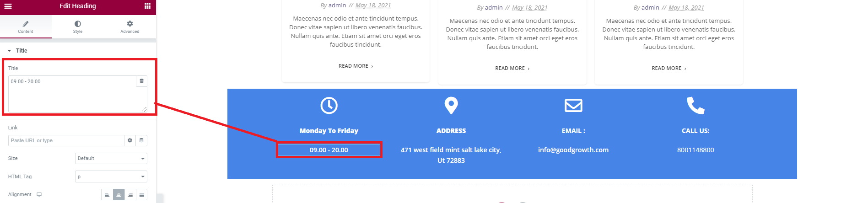Click the envelope email icon
Image resolution: width=868 pixels, height=203 pixels.
(573, 106)
